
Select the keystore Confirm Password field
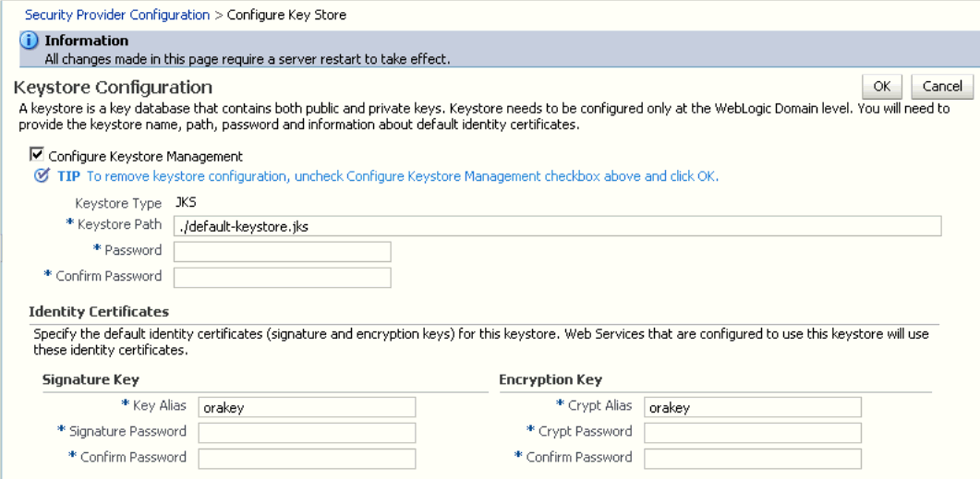[x=282, y=278]
